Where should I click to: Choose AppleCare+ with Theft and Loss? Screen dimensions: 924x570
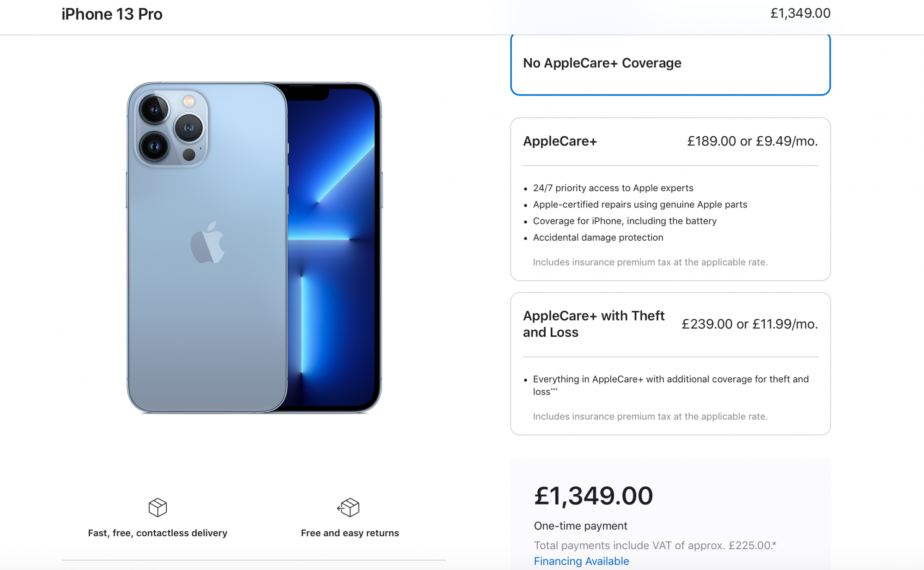click(670, 364)
